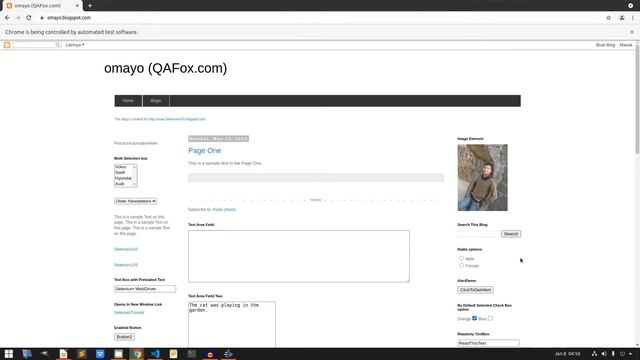Open the text document app in taskbar
This screenshot has height=360, width=640.
coord(63,354)
